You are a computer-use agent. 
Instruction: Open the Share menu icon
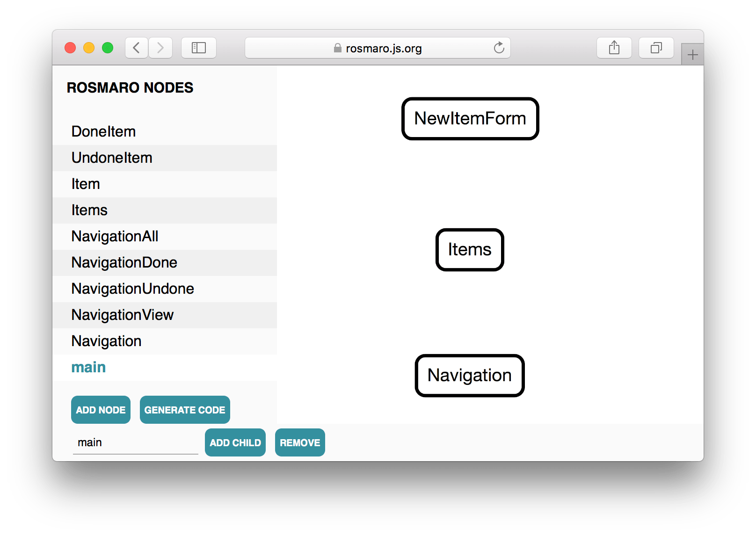(614, 48)
